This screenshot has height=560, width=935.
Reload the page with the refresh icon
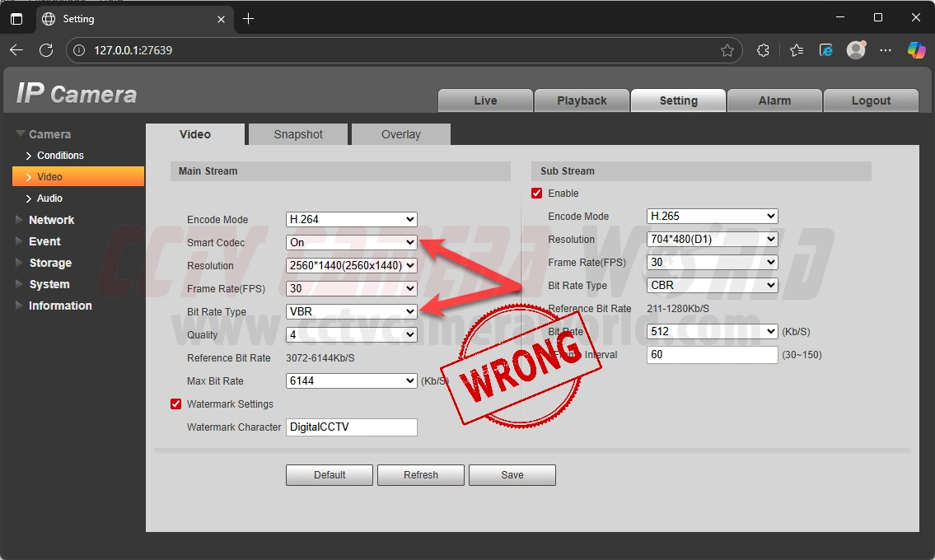[46, 50]
